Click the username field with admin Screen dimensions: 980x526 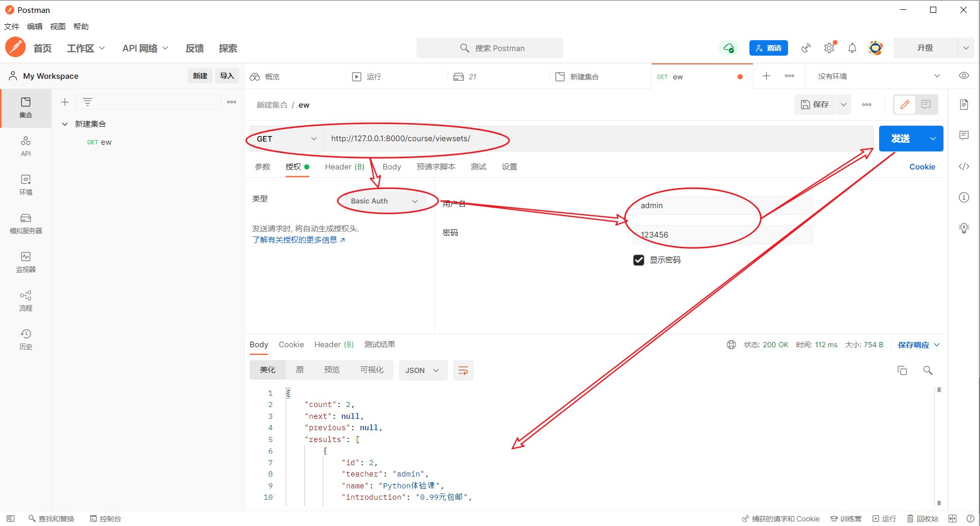[x=723, y=206]
